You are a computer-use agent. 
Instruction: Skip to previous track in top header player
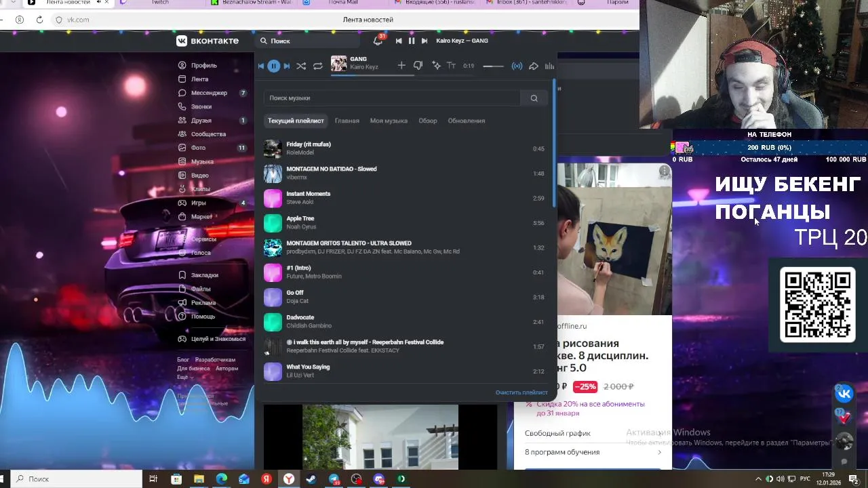click(399, 41)
